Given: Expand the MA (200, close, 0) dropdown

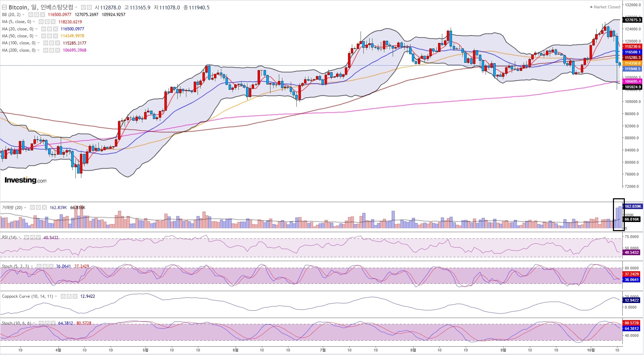Looking at the screenshot, I should [38, 50].
